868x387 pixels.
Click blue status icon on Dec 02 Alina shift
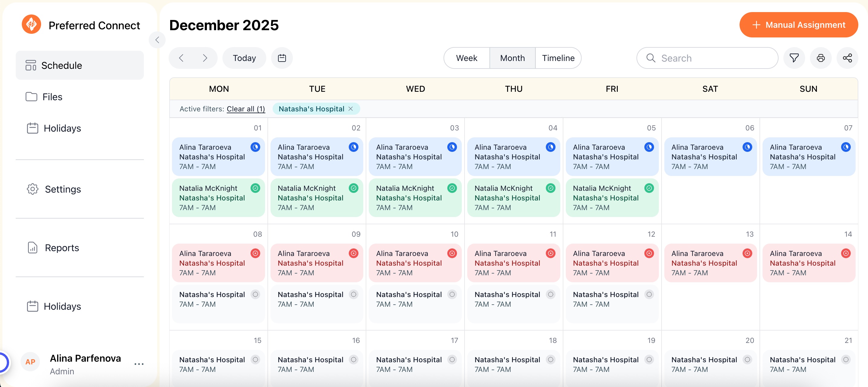click(354, 147)
